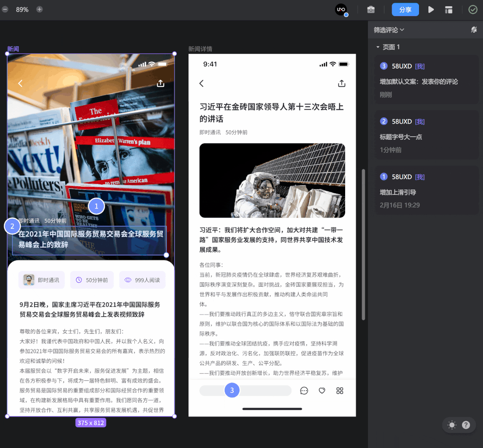Click the comment bubble icon in the bottom bar
This screenshot has height=448, width=483.
pyautogui.click(x=304, y=391)
